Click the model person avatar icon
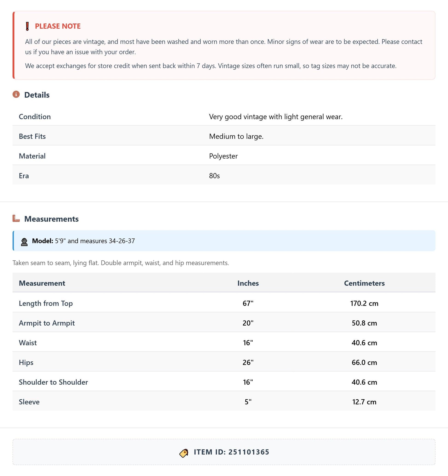Image resolution: width=448 pixels, height=476 pixels. 24,242
